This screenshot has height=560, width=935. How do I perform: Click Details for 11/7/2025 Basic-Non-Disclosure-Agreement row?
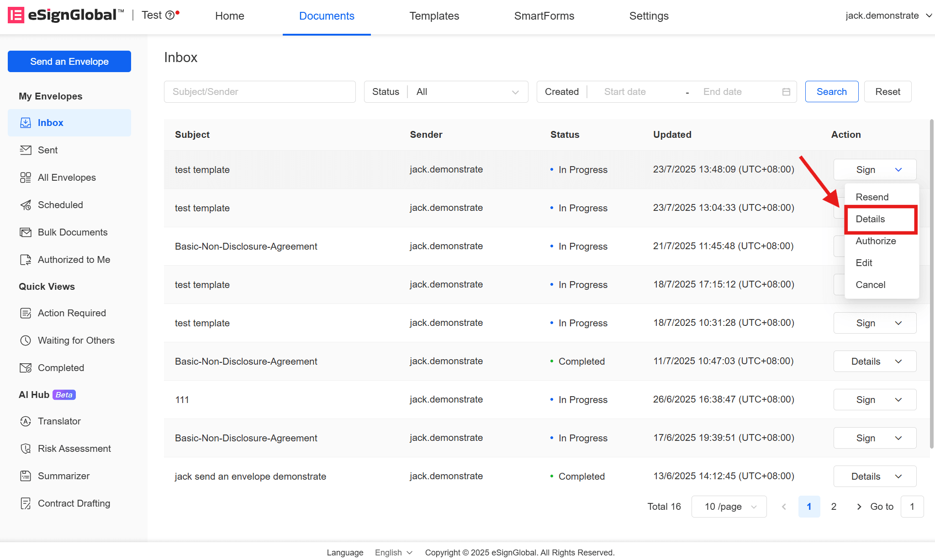(866, 361)
